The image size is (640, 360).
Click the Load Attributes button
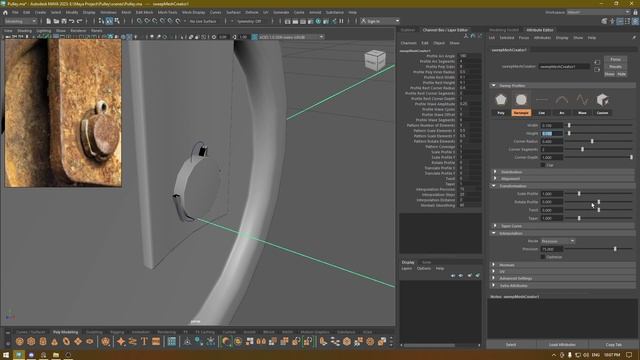562,345
